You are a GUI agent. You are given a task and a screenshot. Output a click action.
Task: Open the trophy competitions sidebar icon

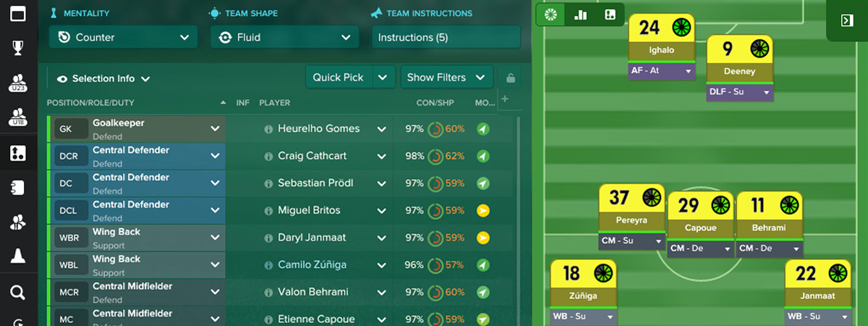coord(18,48)
